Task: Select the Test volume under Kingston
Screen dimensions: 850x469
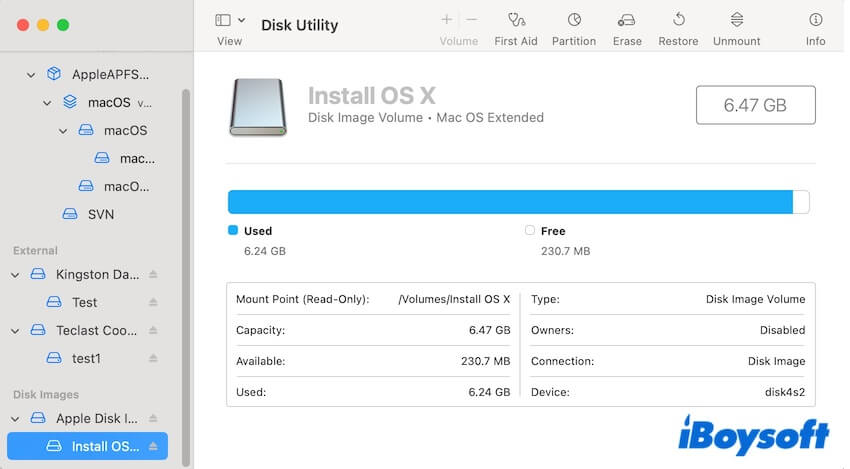Action: (x=85, y=302)
